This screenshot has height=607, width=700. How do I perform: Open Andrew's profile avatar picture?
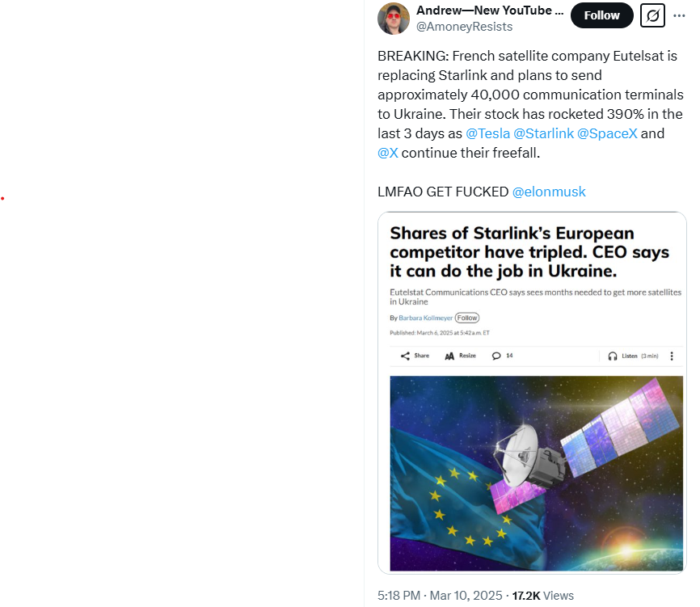(x=394, y=19)
